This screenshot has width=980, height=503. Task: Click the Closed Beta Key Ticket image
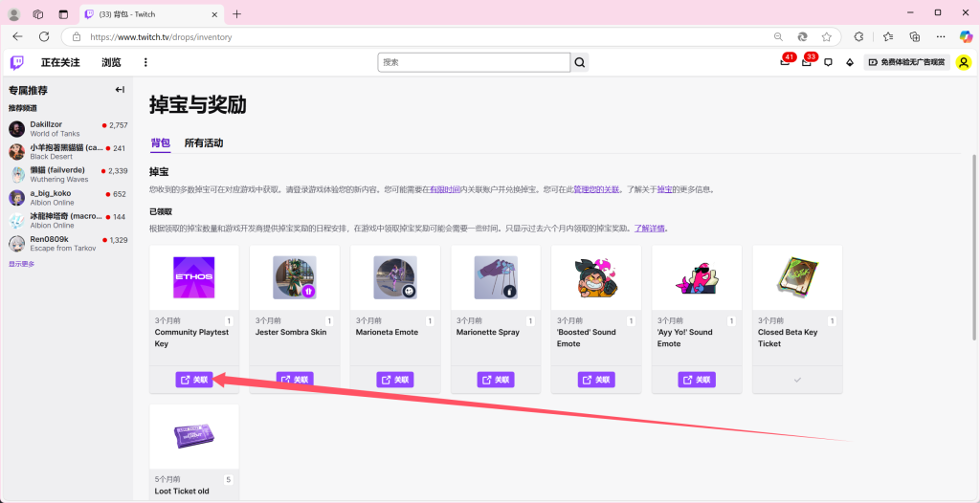[x=797, y=277]
